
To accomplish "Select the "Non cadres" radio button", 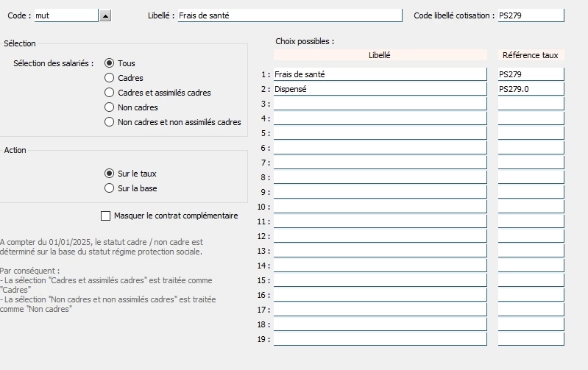I will click(110, 107).
